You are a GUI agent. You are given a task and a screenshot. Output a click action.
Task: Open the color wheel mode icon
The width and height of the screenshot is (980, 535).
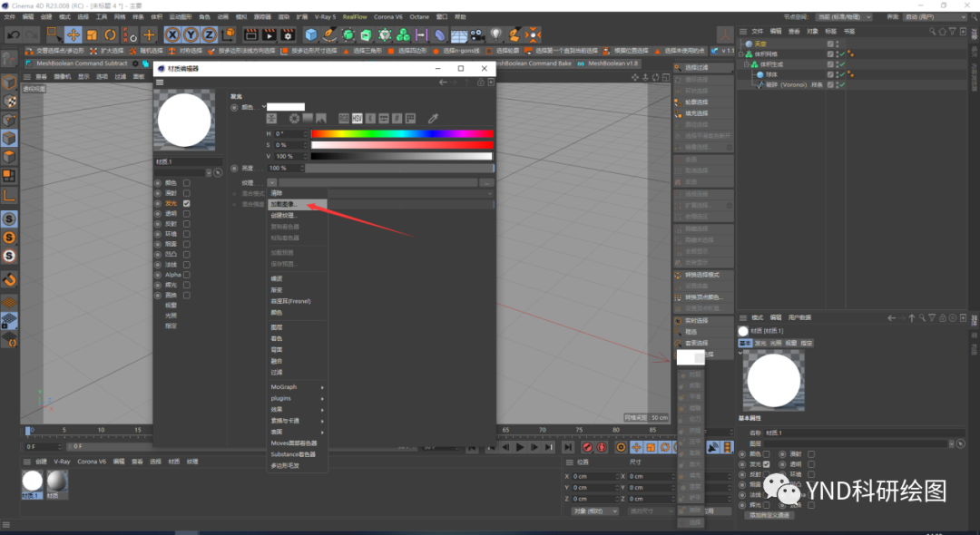294,118
